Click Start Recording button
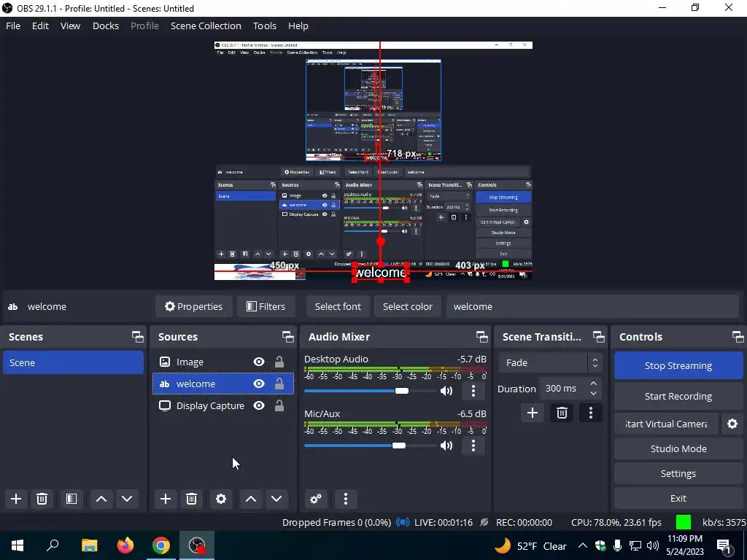The width and height of the screenshot is (747, 560). (678, 396)
